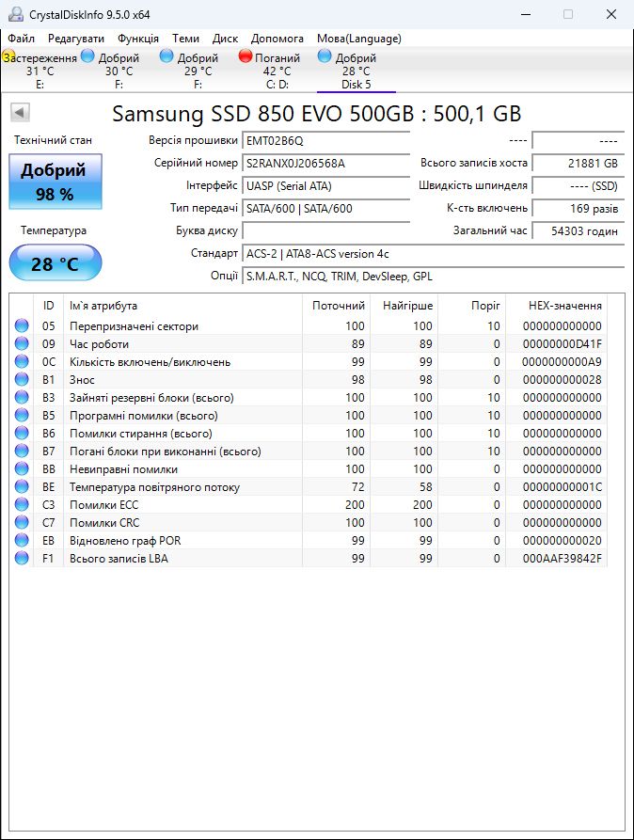The width and height of the screenshot is (634, 840).
Task: Click HEX value 000AAF39842F
Action: point(563,558)
